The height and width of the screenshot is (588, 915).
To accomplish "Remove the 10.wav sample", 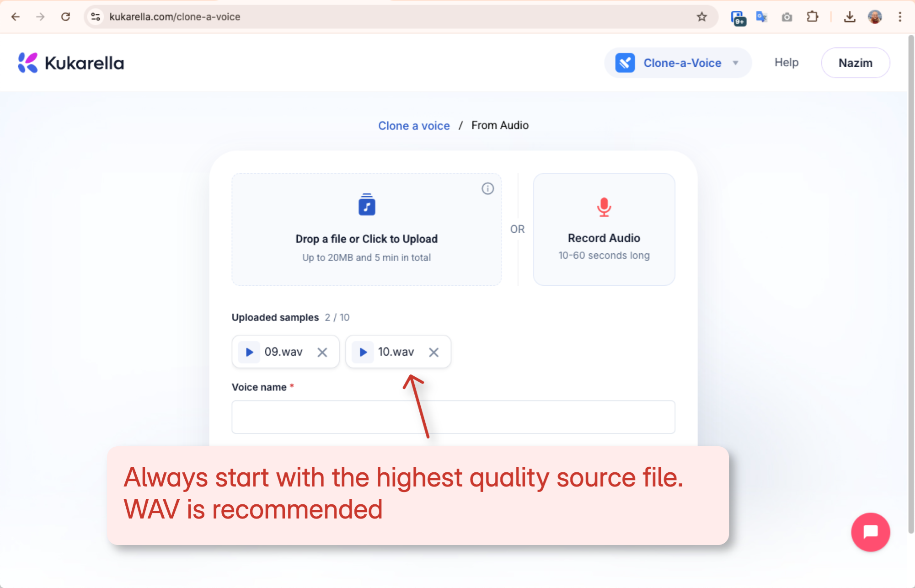I will pyautogui.click(x=434, y=352).
